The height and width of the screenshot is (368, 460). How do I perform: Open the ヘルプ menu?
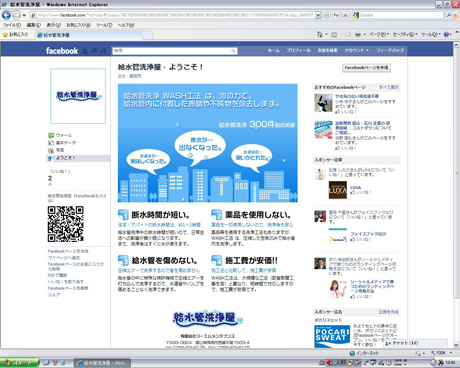coord(126,25)
